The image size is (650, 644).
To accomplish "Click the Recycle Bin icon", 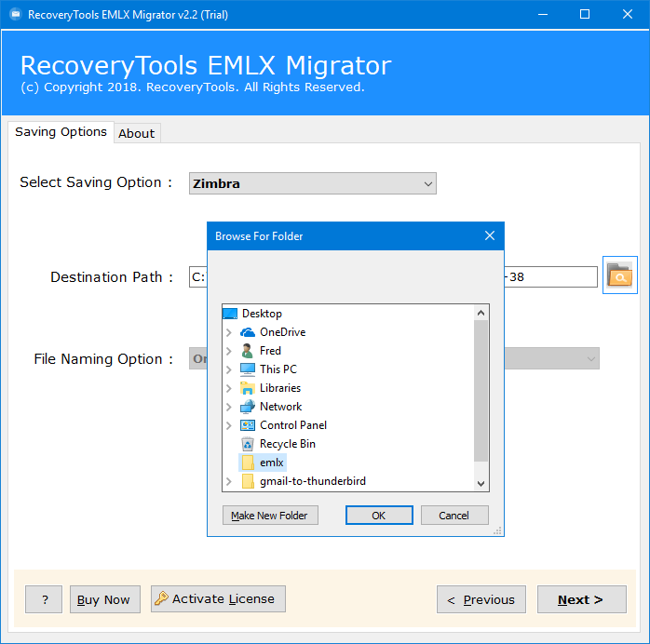I will click(x=248, y=444).
